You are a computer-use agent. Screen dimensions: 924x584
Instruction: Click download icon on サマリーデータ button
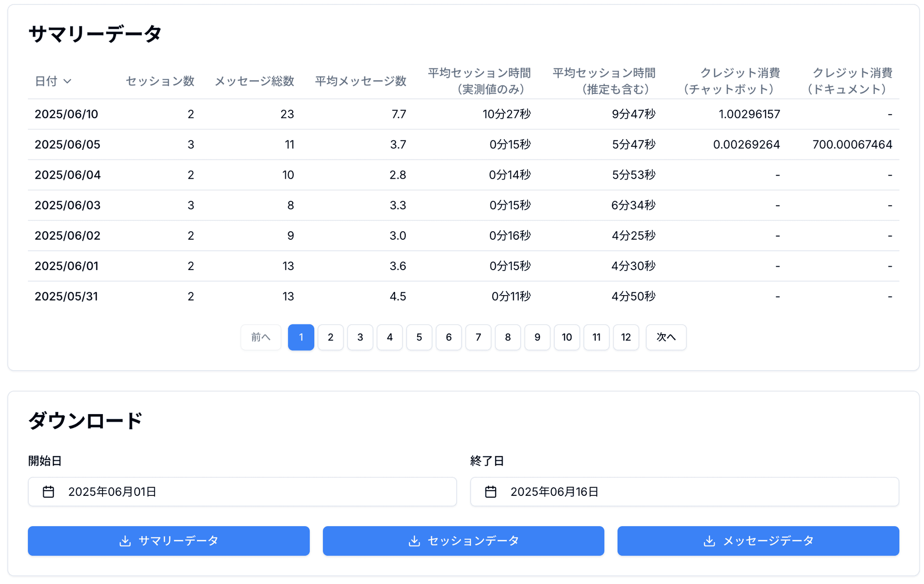pyautogui.click(x=125, y=541)
